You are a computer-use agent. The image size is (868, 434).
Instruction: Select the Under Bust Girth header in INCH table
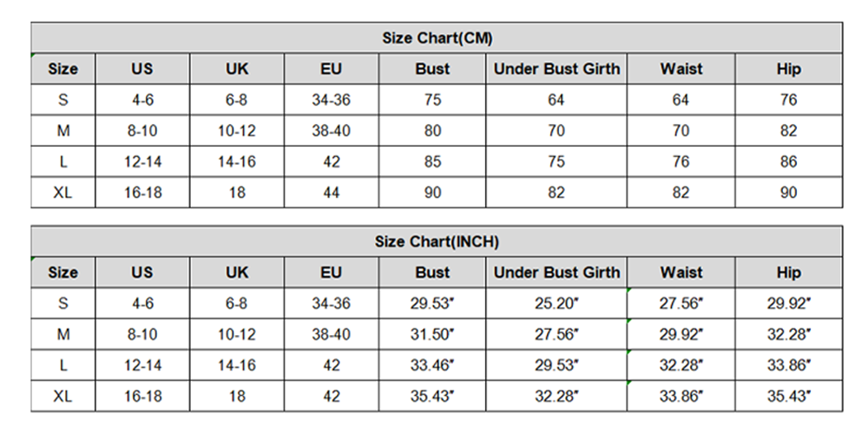(556, 273)
